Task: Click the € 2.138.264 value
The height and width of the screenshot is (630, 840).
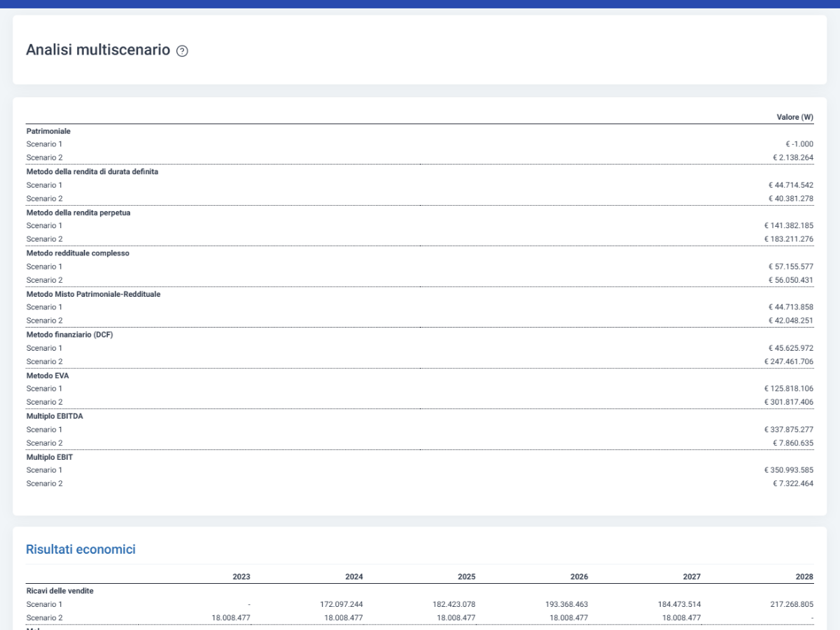Action: (793, 157)
